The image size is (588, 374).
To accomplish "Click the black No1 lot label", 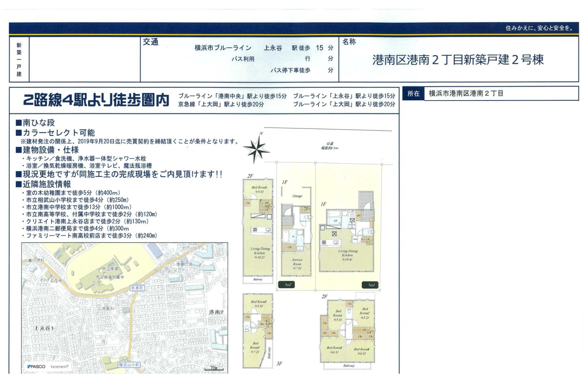I will (370, 285).
